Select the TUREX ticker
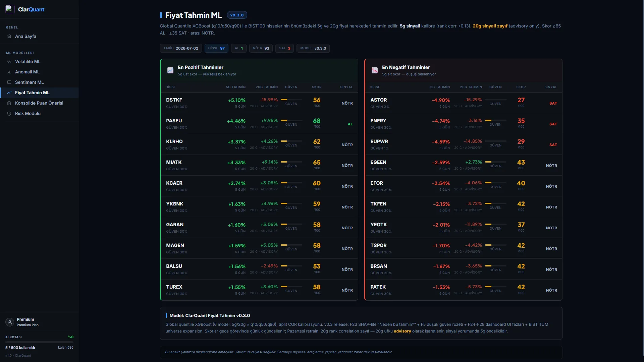 [174, 287]
